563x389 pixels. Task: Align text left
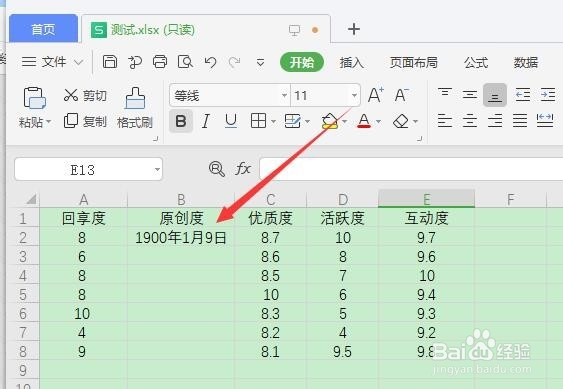(445, 121)
